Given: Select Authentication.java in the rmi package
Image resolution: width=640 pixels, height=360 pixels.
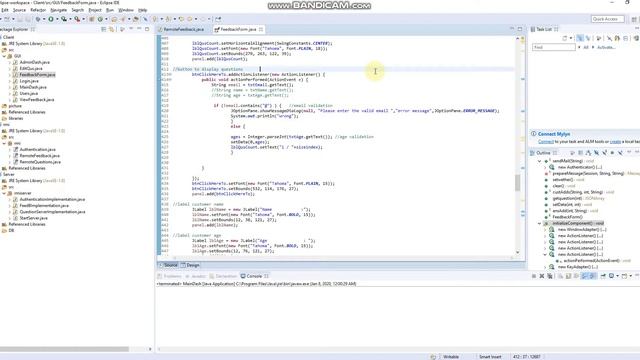Looking at the screenshot, I should (x=38, y=149).
